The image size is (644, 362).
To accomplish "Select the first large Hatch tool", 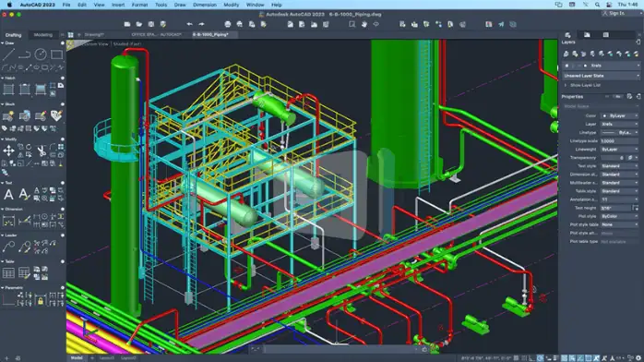I will [x=8, y=89].
